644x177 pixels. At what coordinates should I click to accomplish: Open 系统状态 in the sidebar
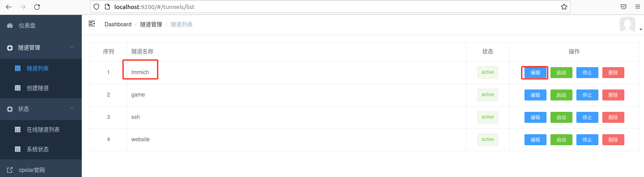[x=38, y=149]
